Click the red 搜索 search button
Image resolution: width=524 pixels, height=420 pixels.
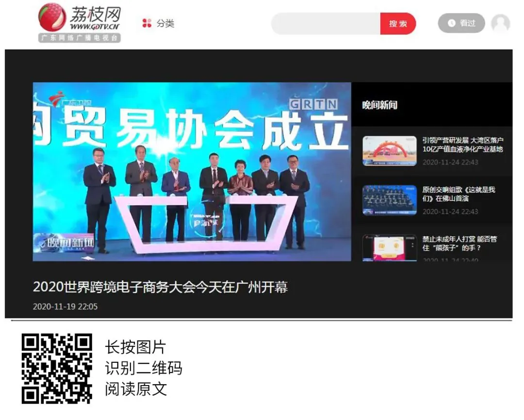pos(398,24)
